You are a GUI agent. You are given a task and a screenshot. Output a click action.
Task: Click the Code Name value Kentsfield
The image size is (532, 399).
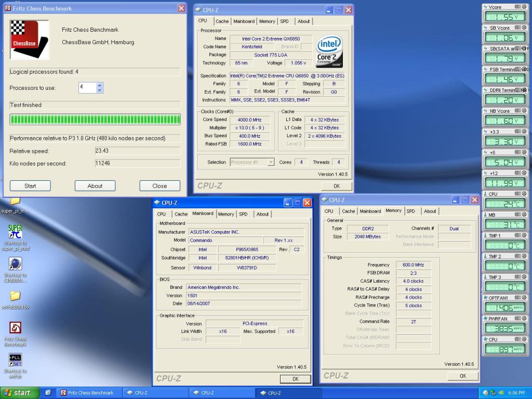(252, 47)
